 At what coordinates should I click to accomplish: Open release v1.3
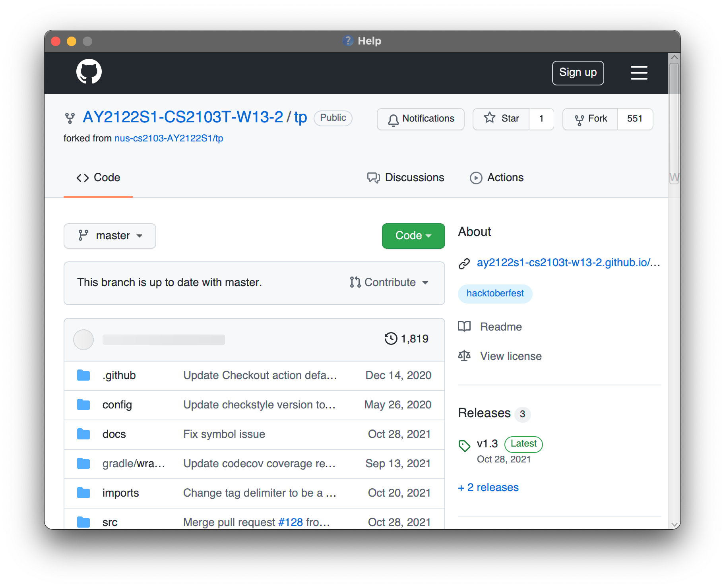coord(487,444)
